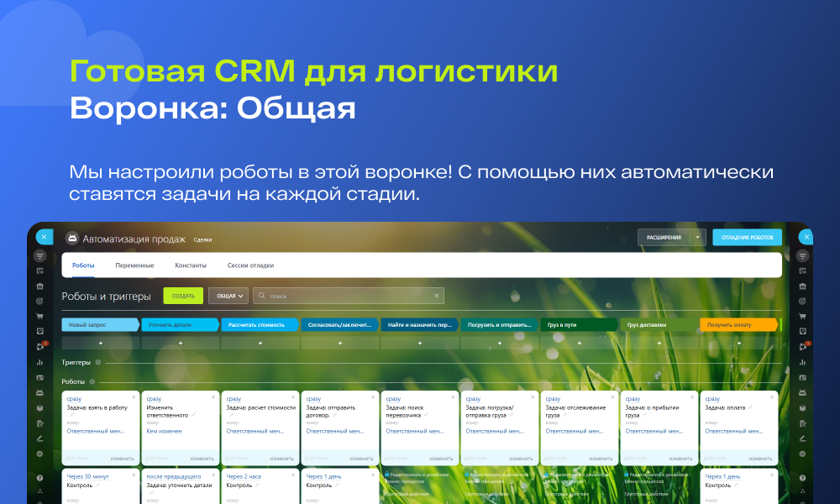Open the question mark help icon, left sidebar
The width and height of the screenshot is (840, 504).
pyautogui.click(x=39, y=478)
